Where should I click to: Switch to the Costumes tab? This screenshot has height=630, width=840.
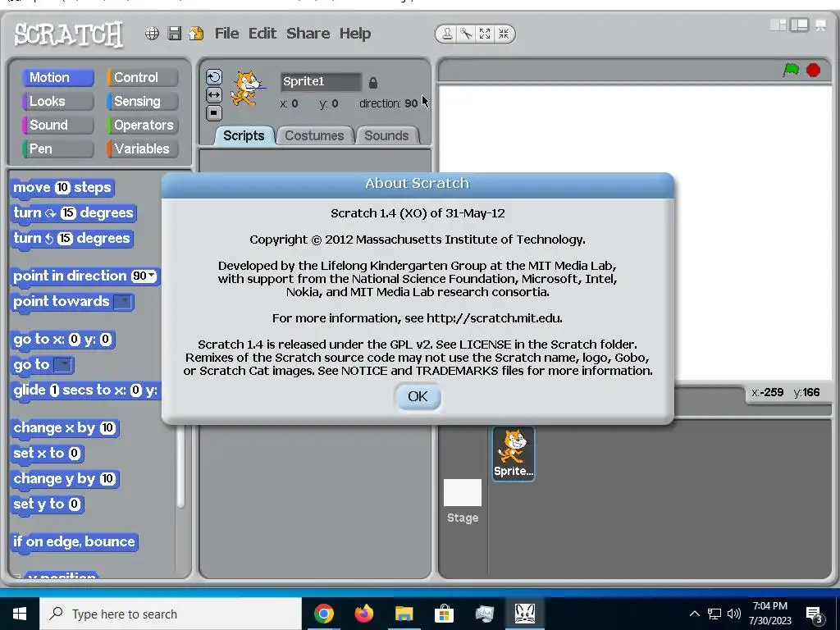click(314, 135)
